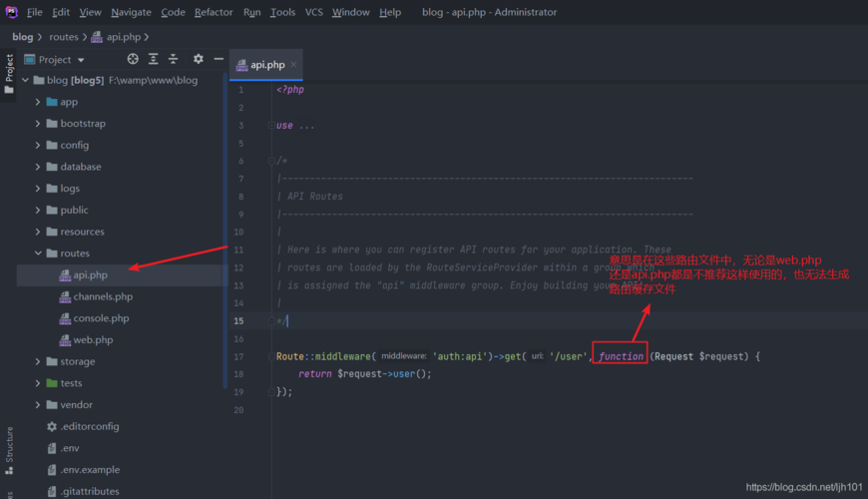
Task: Click the vendor folder name
Action: click(77, 405)
